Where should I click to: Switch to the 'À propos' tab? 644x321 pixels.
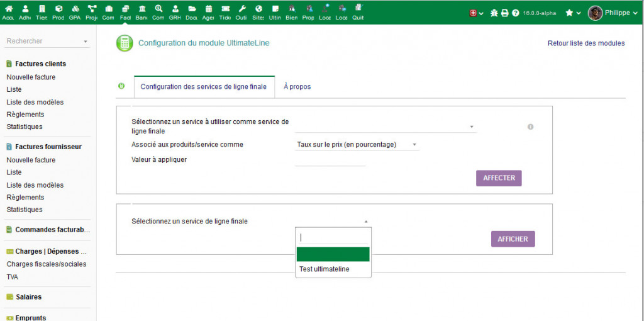click(x=297, y=87)
